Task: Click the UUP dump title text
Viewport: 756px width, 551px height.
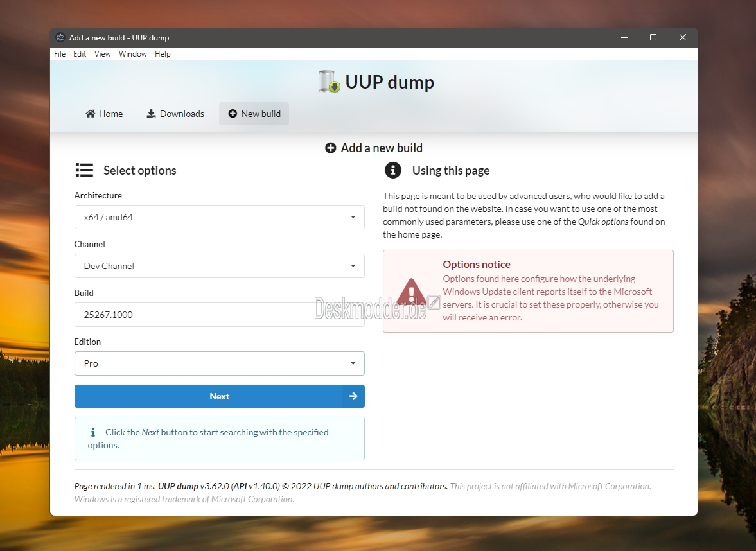Action: [390, 82]
